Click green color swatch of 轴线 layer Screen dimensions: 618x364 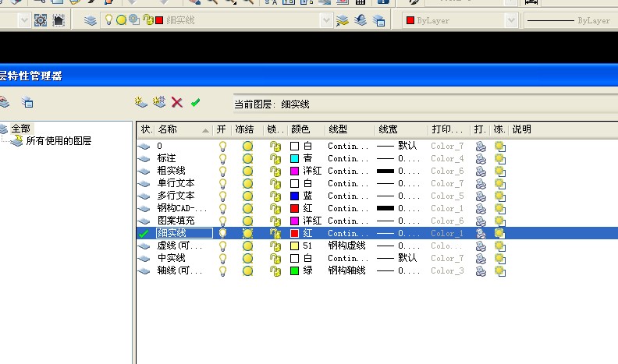[294, 270]
